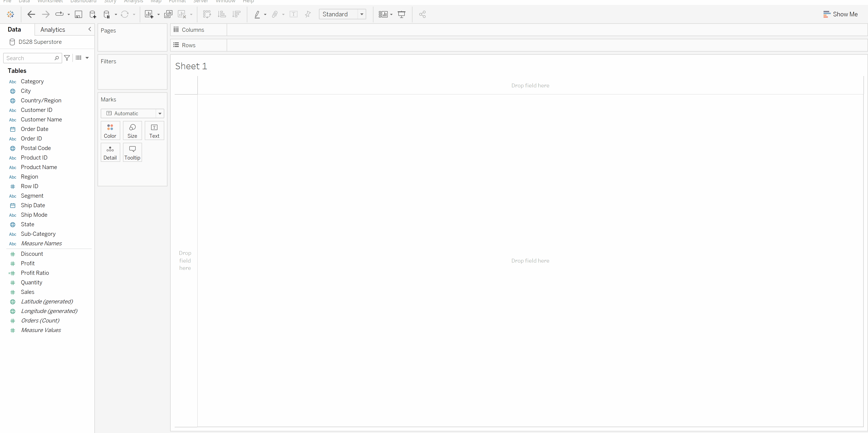Click the Duplicate sheet icon

pos(168,14)
